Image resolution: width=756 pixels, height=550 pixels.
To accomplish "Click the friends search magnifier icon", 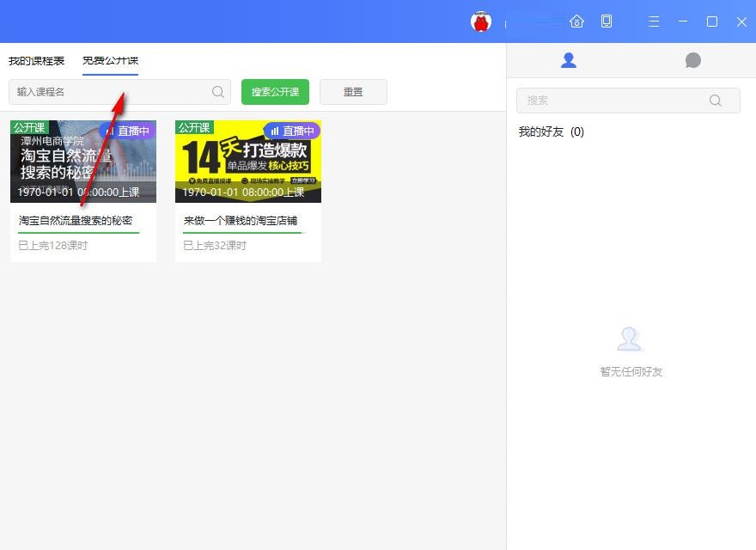I will point(716,100).
